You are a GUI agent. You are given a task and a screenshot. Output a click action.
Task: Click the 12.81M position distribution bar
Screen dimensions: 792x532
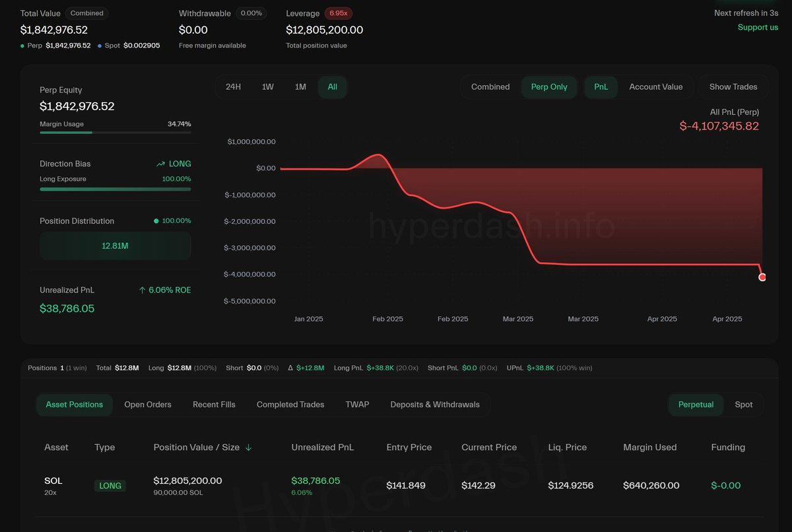(x=115, y=246)
